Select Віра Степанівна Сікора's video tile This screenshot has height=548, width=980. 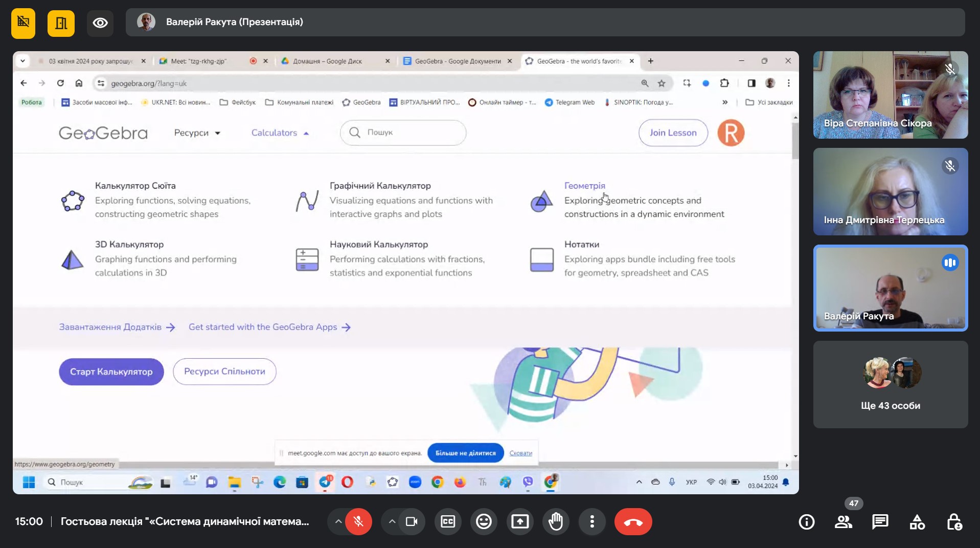[x=891, y=95]
